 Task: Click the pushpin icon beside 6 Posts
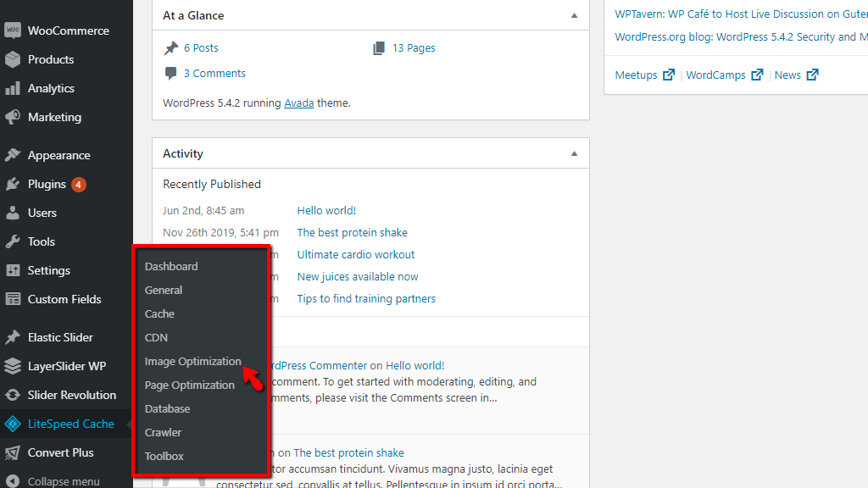pos(171,48)
